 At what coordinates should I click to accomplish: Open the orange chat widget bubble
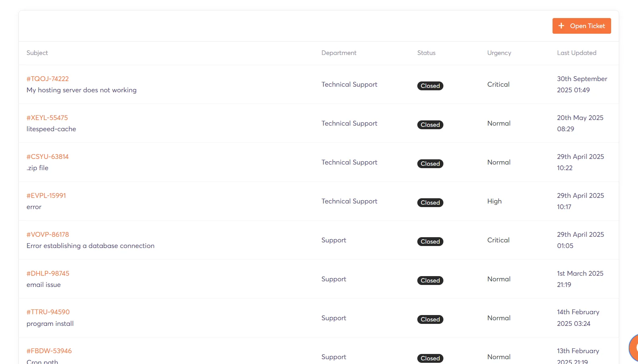pos(634,348)
